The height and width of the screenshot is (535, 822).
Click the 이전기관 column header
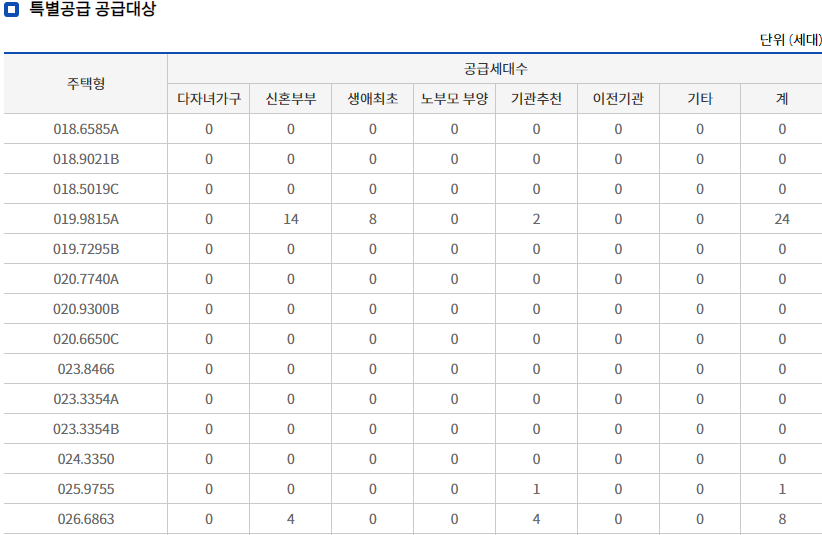[x=618, y=99]
